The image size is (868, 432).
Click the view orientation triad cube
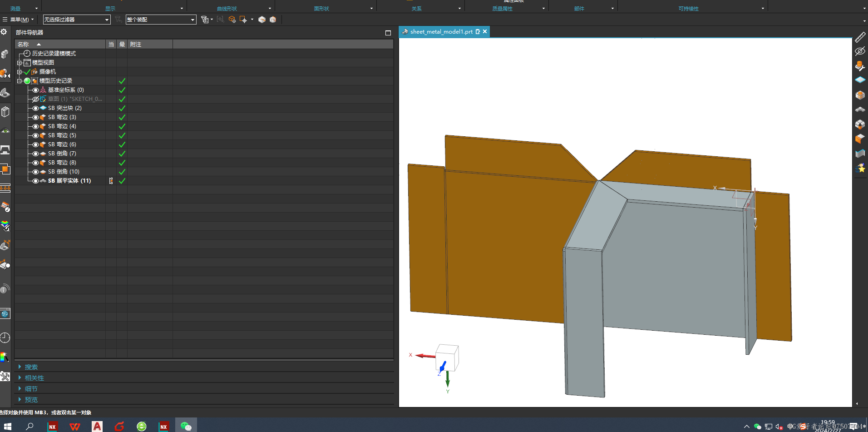pyautogui.click(x=447, y=358)
